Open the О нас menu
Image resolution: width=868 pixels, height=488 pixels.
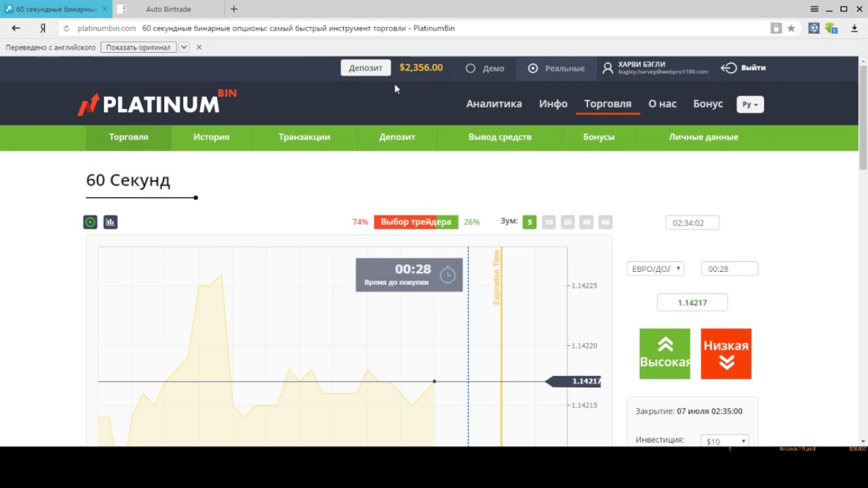click(x=663, y=104)
